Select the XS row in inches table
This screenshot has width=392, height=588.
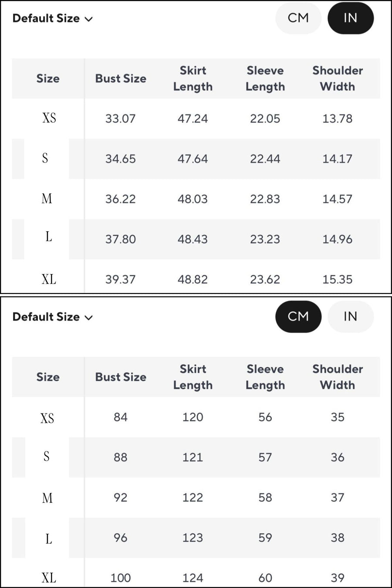click(x=49, y=118)
